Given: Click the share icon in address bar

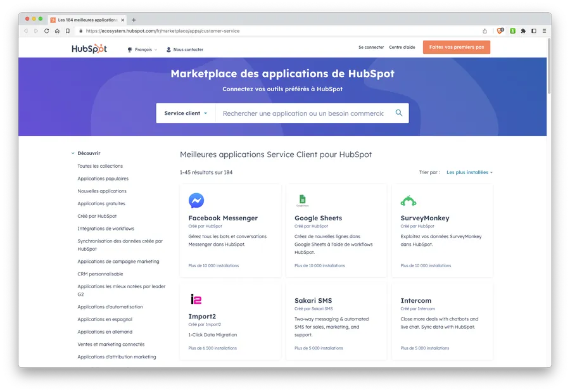Looking at the screenshot, I should [x=484, y=31].
